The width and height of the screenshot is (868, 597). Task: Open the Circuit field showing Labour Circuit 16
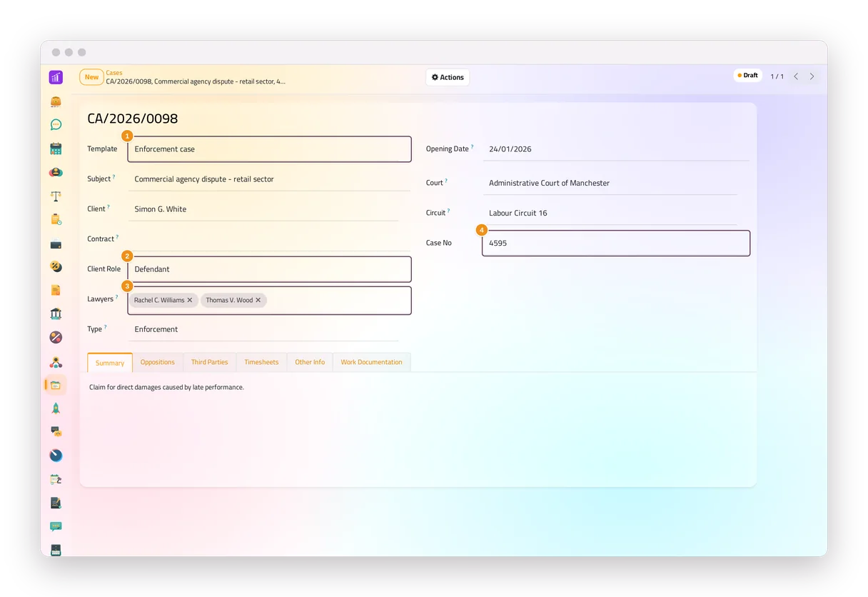pos(610,213)
